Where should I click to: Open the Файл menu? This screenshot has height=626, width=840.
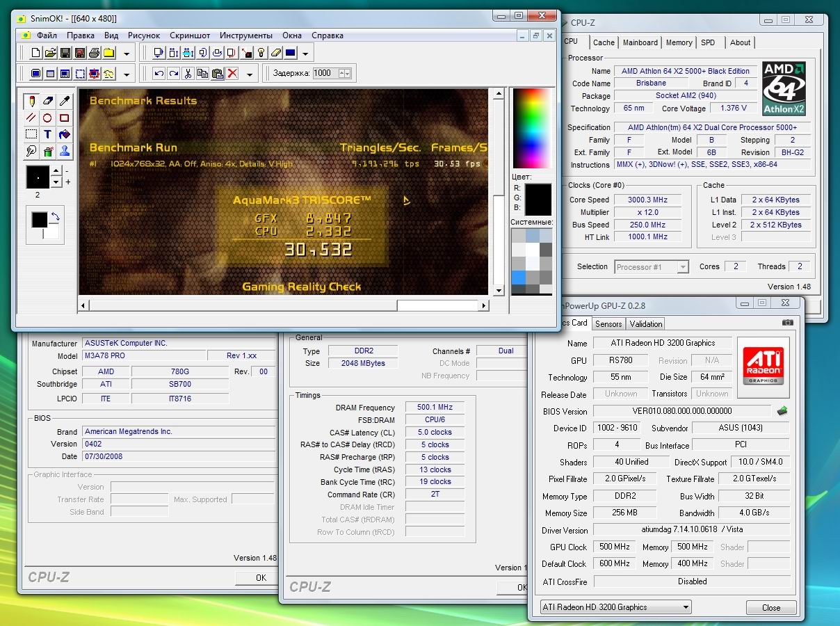coord(47,35)
